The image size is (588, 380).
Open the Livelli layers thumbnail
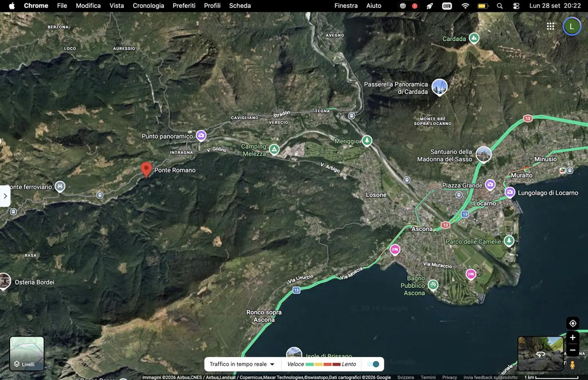point(27,353)
